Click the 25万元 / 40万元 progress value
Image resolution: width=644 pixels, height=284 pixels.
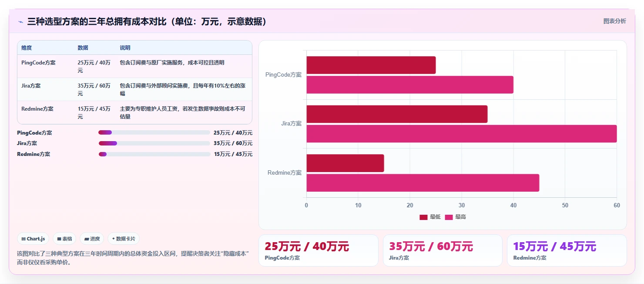click(233, 133)
